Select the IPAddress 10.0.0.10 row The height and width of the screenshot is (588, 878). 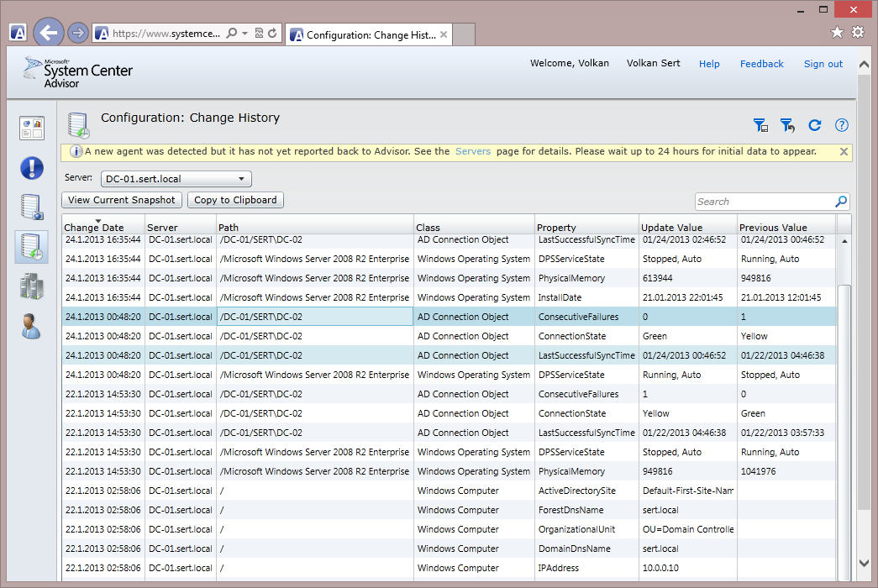tap(449, 568)
